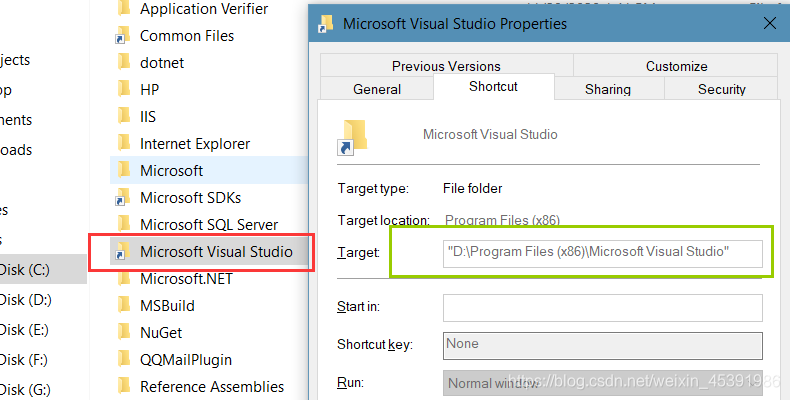Screen dimensions: 790x400
Task: Select the QQMailPlugin folder name
Action: click(x=186, y=359)
